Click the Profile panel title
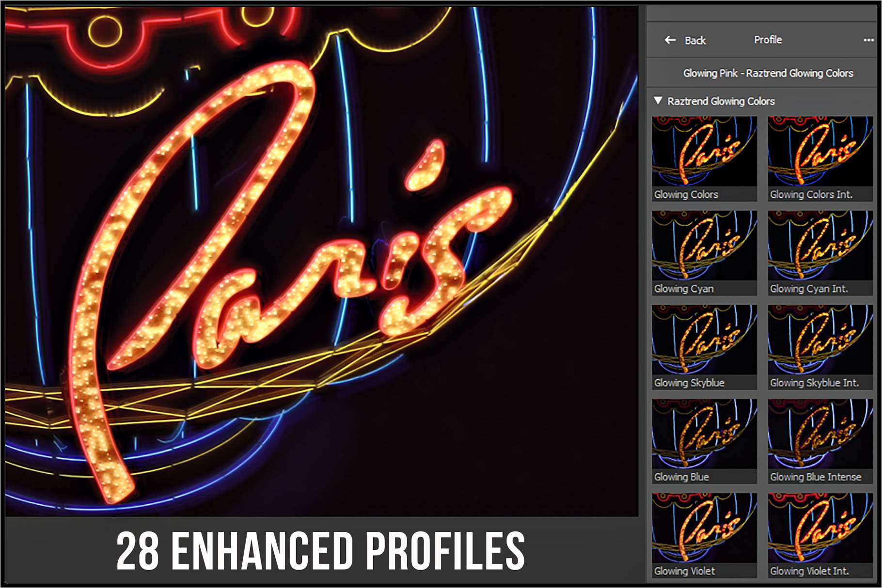The image size is (882, 588). 768,40
